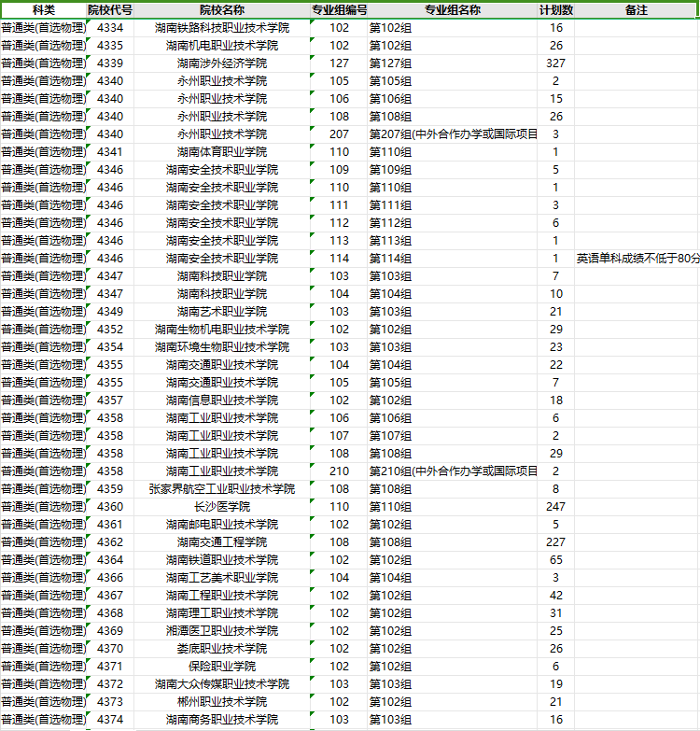This screenshot has height=731, width=700.
Task: Select the 第210组 group name cell
Action: click(x=453, y=471)
